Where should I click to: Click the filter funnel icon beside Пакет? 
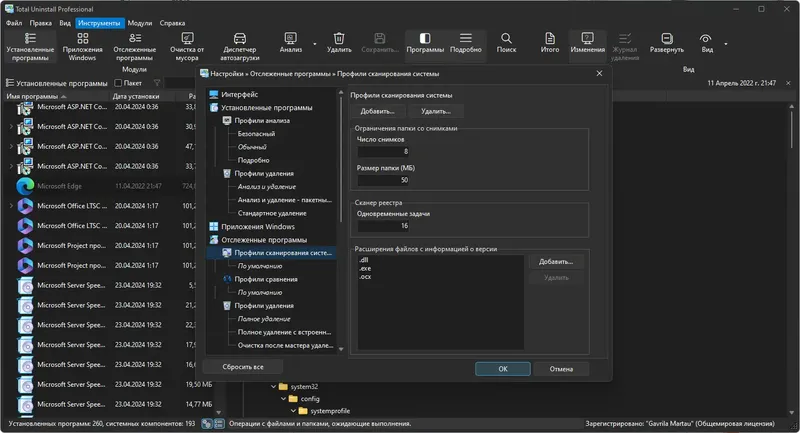point(157,83)
